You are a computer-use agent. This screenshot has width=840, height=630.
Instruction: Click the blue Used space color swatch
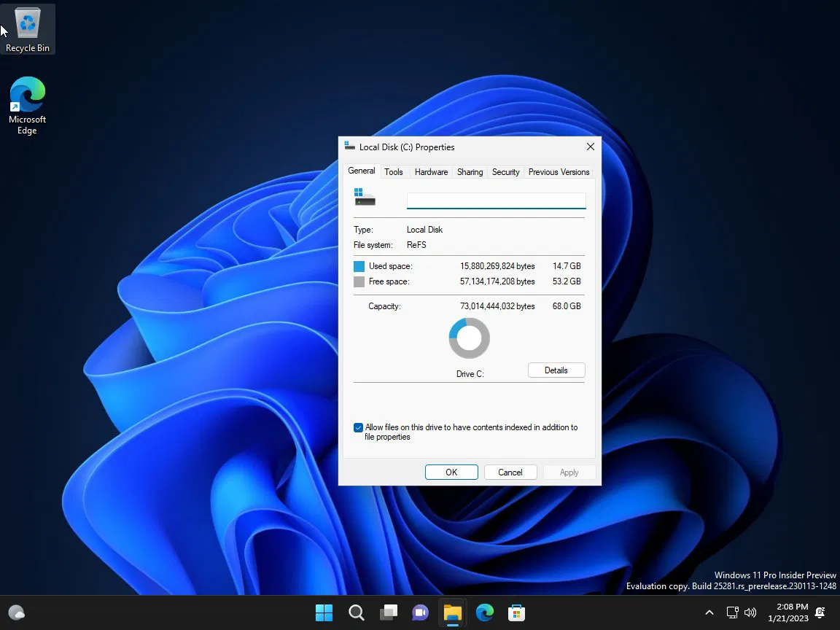point(359,266)
